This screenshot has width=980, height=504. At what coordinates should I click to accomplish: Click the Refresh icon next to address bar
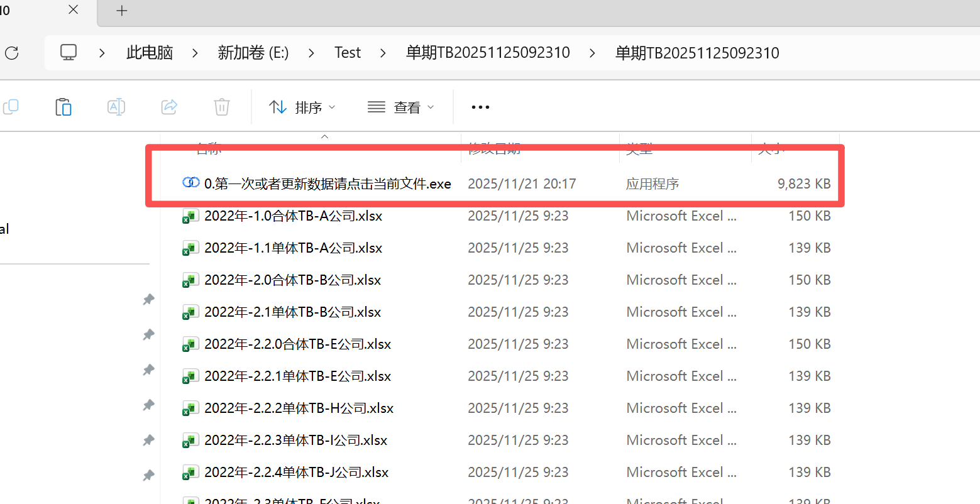[11, 53]
